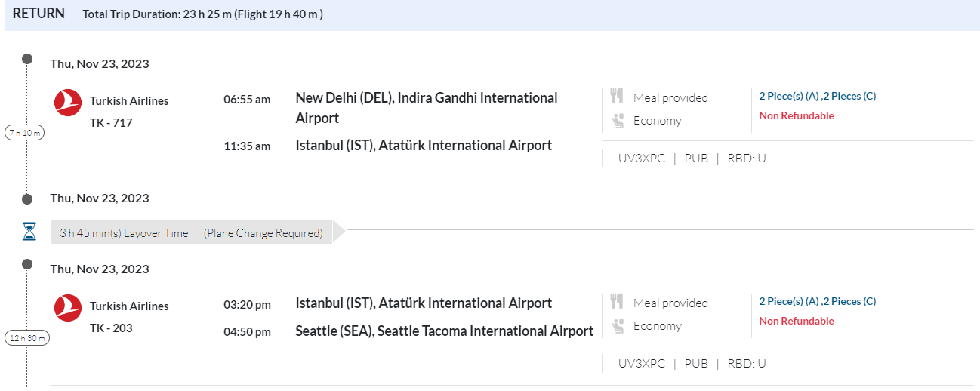The height and width of the screenshot is (391, 980).
Task: Click RBD: U on second flight
Action: [x=746, y=364]
